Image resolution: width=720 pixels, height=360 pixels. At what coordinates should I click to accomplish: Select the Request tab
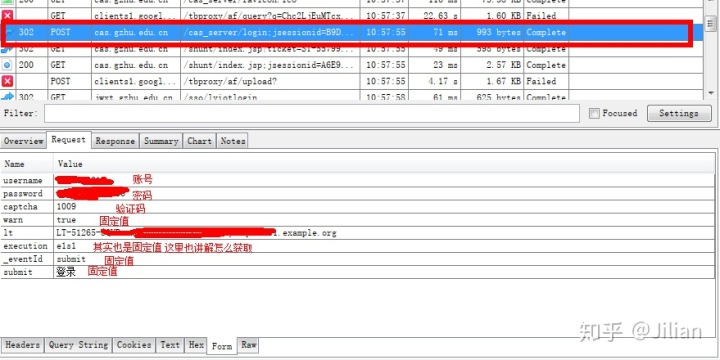68,140
